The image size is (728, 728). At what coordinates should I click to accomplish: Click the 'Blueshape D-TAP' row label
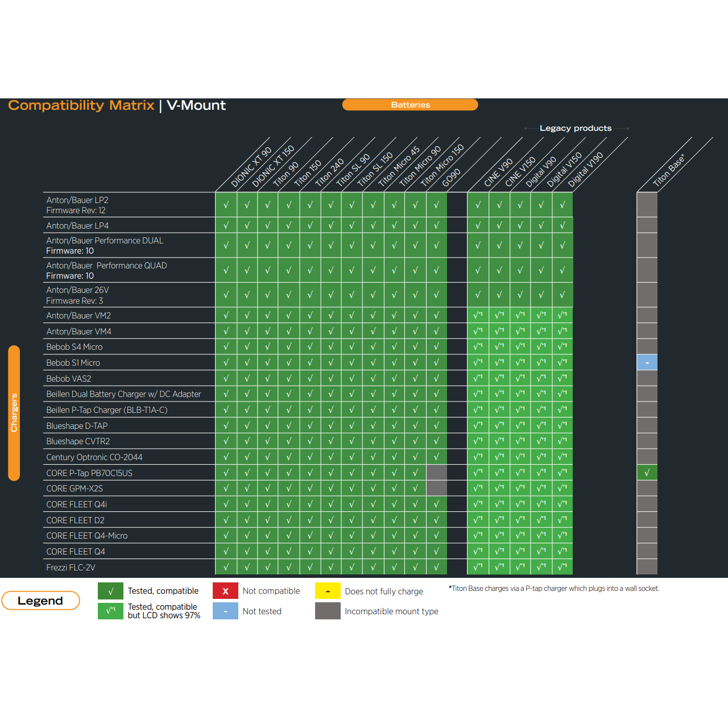(77, 426)
